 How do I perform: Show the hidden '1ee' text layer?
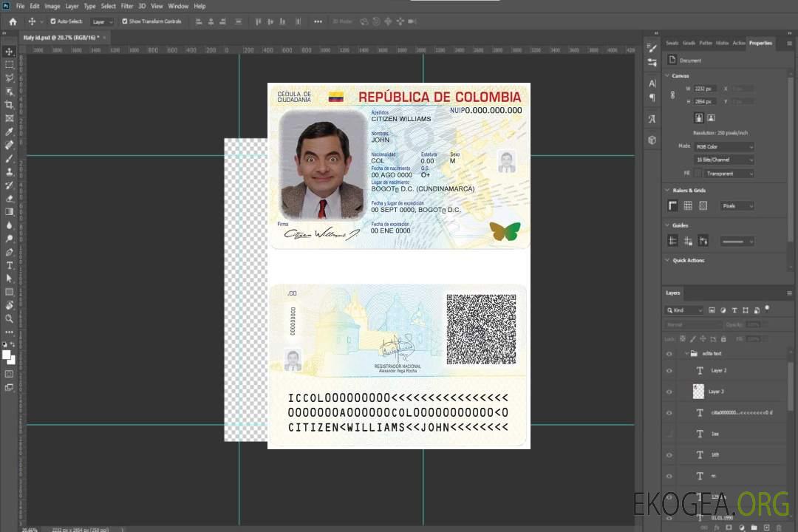pyautogui.click(x=669, y=434)
